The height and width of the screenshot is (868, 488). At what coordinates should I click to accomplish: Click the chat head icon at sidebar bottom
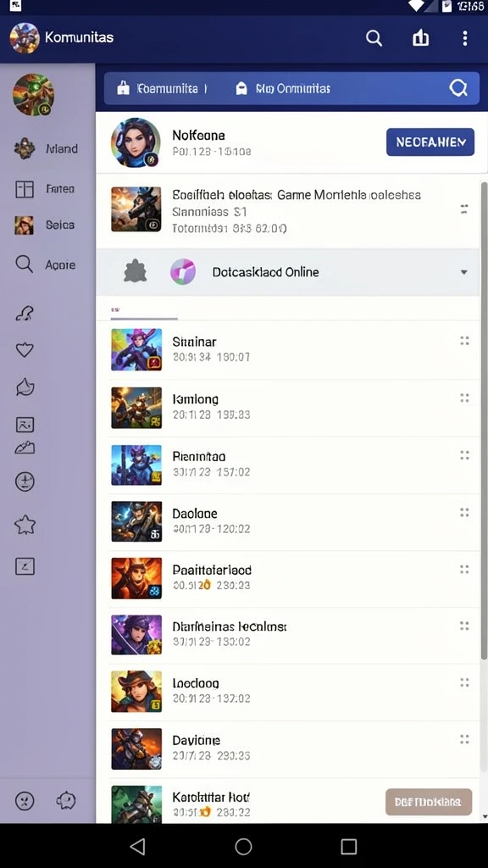(65, 800)
